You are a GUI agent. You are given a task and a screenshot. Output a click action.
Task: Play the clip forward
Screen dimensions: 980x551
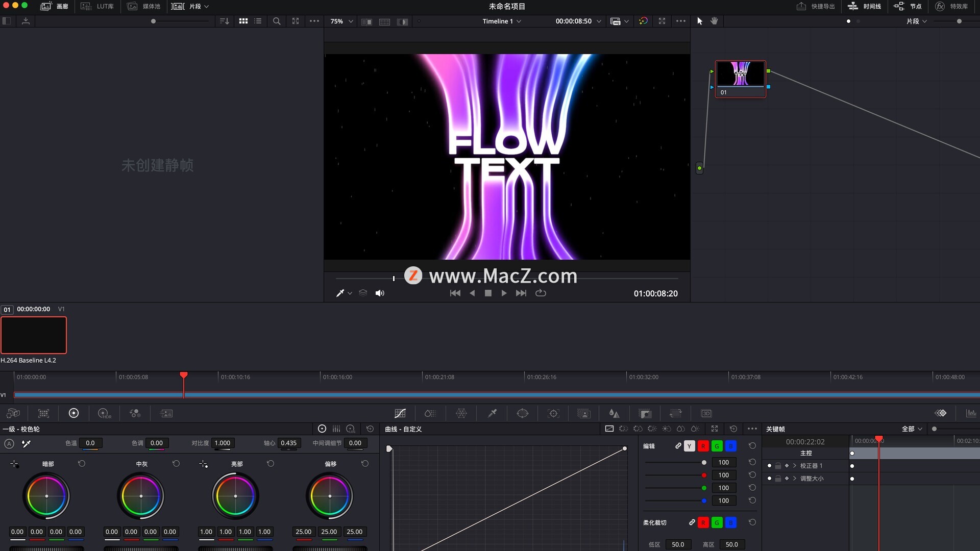tap(504, 293)
